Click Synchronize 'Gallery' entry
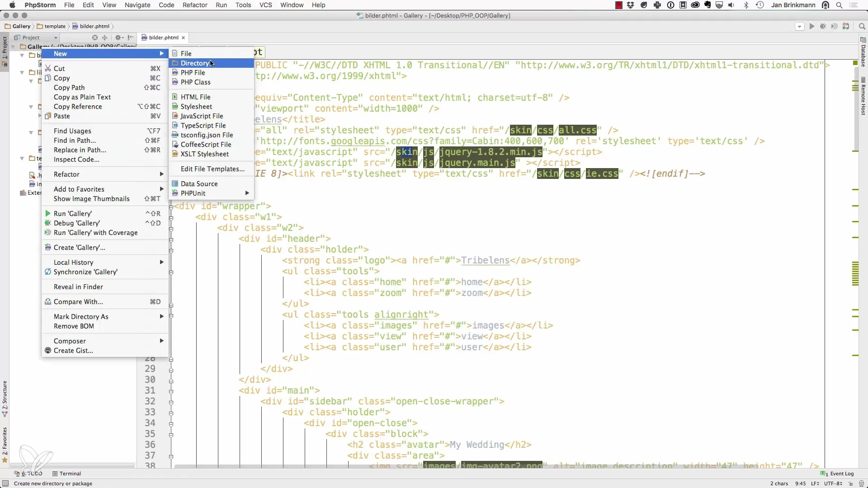The image size is (868, 488). tap(105, 272)
